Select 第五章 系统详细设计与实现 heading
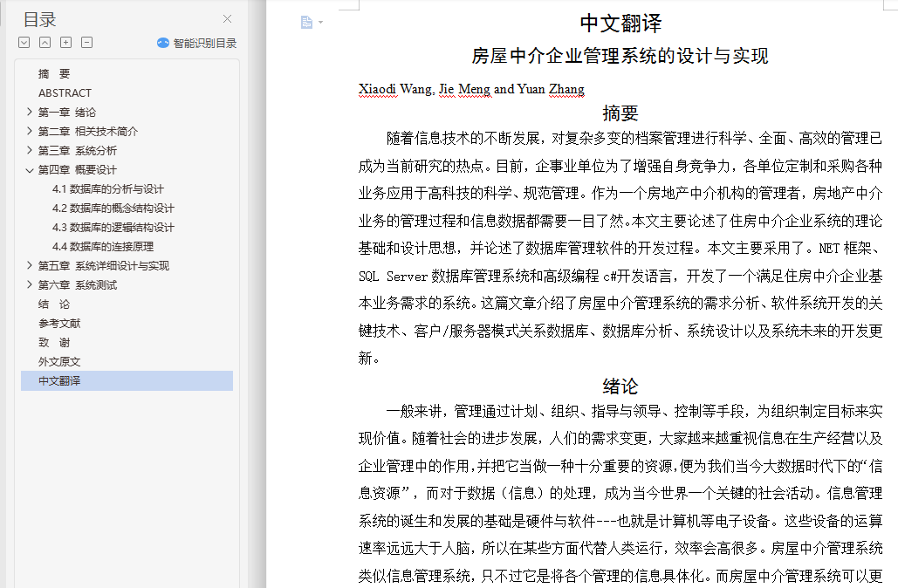Screen dimensions: 898x588 click(104, 266)
